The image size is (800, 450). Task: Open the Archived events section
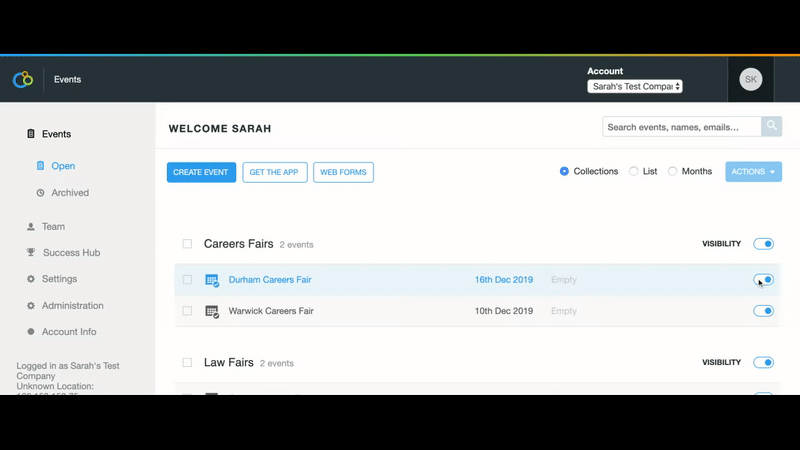pos(70,193)
